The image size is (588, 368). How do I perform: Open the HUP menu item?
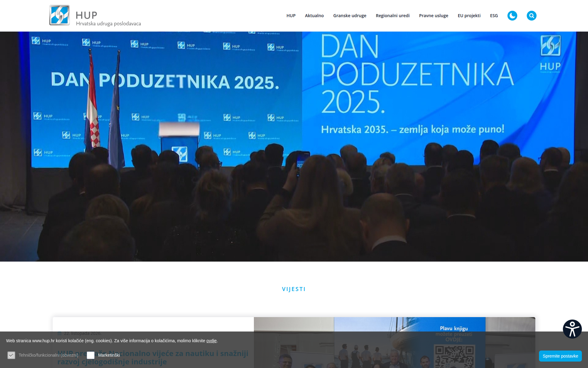coord(291,16)
